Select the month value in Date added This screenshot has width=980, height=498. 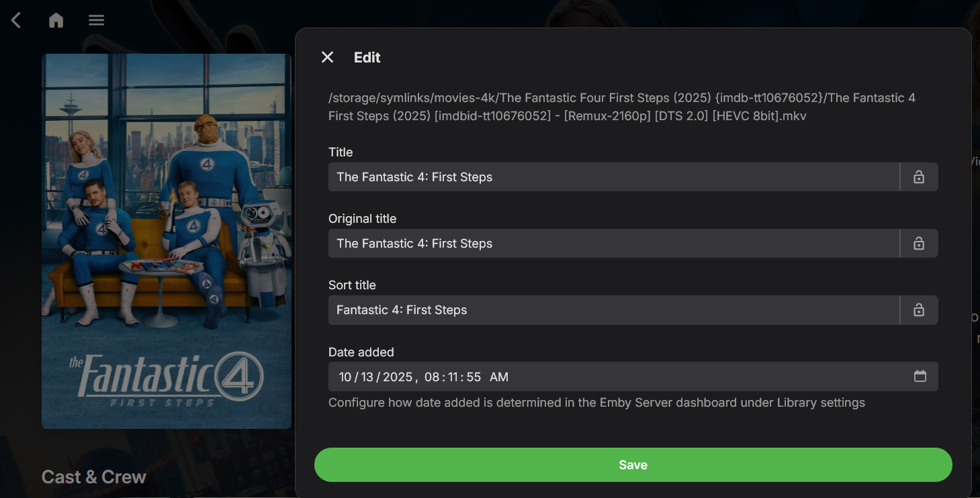point(345,377)
